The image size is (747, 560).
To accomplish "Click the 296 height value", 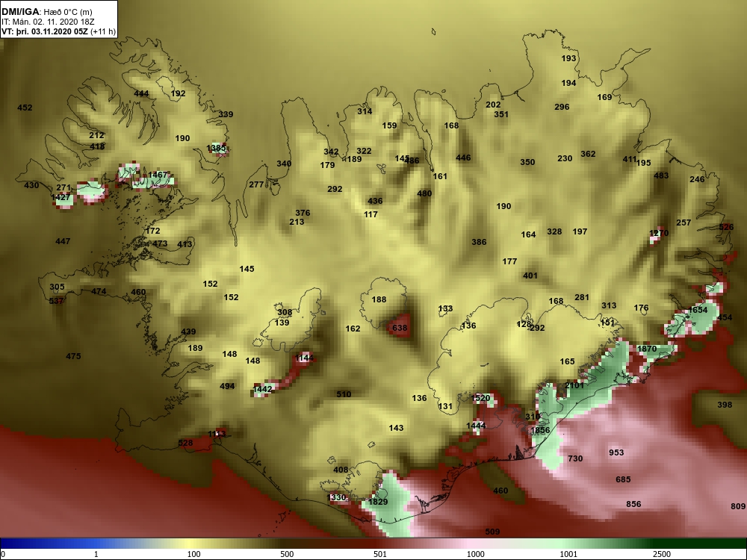I will 562,107.
